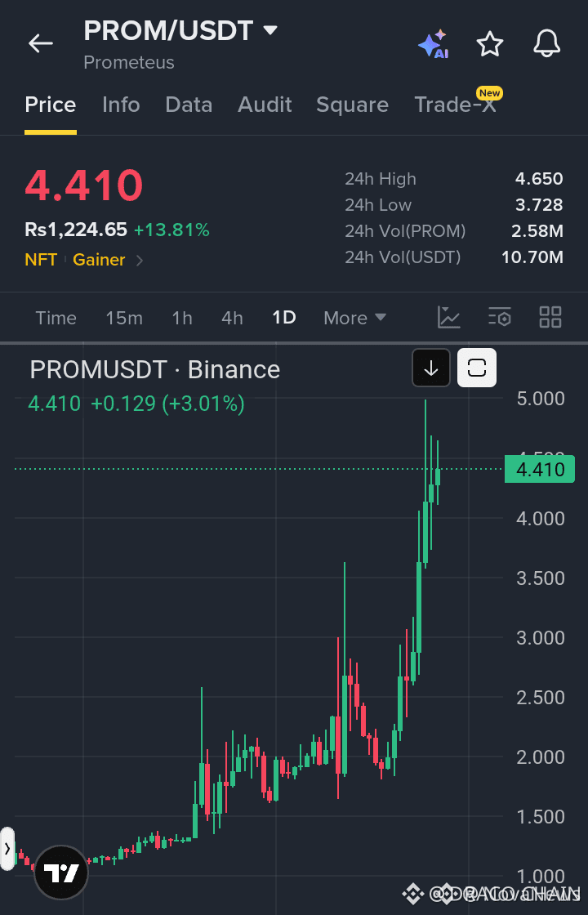Image resolution: width=588 pixels, height=915 pixels.
Task: Click the TradingView logo badge
Action: pyautogui.click(x=61, y=873)
